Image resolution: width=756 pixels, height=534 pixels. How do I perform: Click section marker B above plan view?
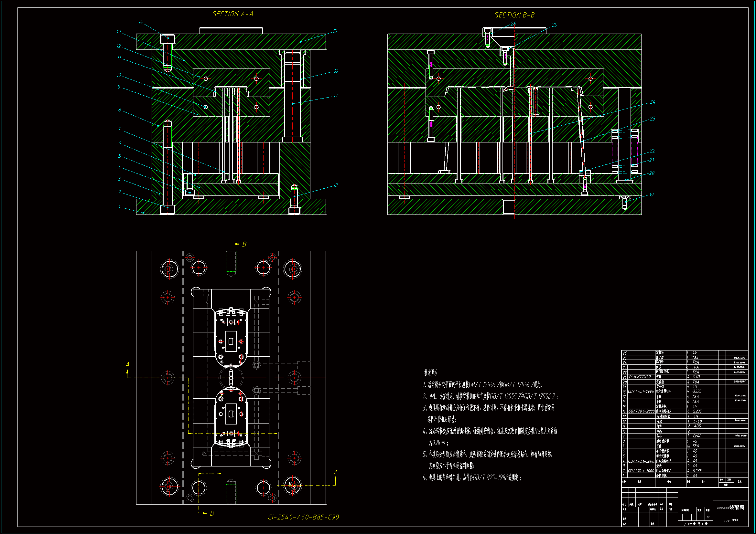tap(244, 245)
